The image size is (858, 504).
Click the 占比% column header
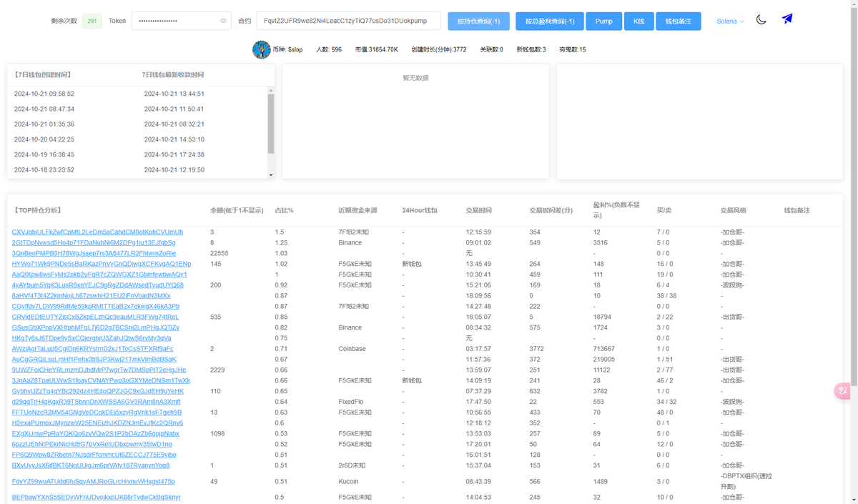point(285,210)
